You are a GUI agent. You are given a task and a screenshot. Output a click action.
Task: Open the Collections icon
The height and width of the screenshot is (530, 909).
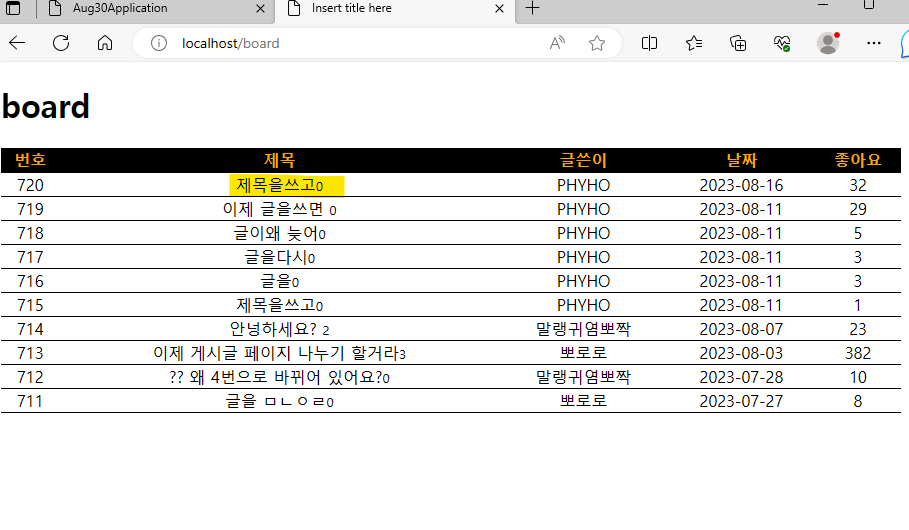[737, 43]
